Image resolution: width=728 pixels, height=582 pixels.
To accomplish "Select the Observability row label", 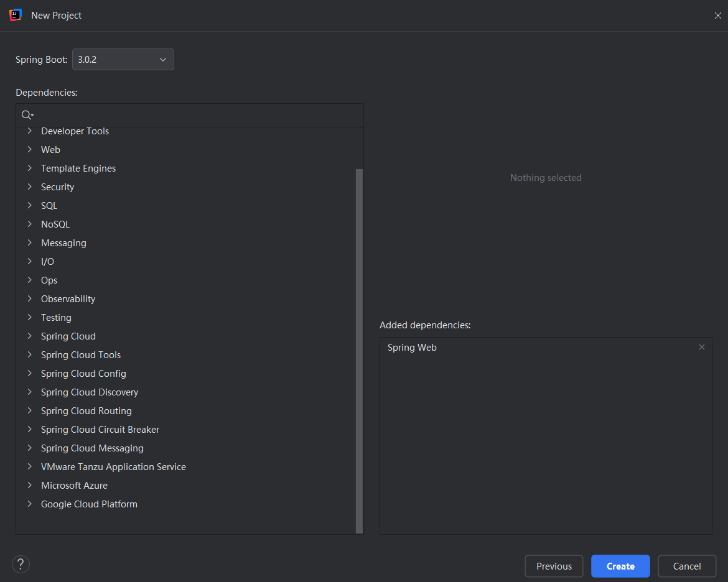I will click(68, 299).
